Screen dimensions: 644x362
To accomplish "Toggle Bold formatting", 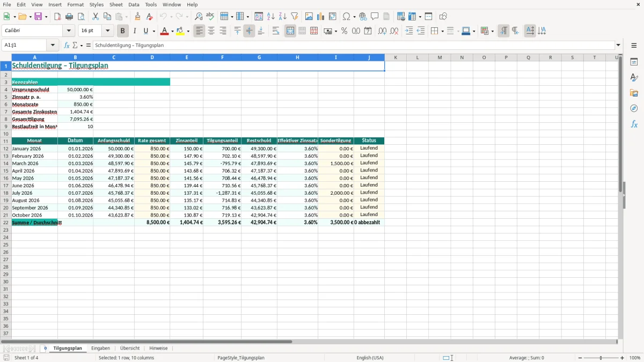I will tap(123, 31).
